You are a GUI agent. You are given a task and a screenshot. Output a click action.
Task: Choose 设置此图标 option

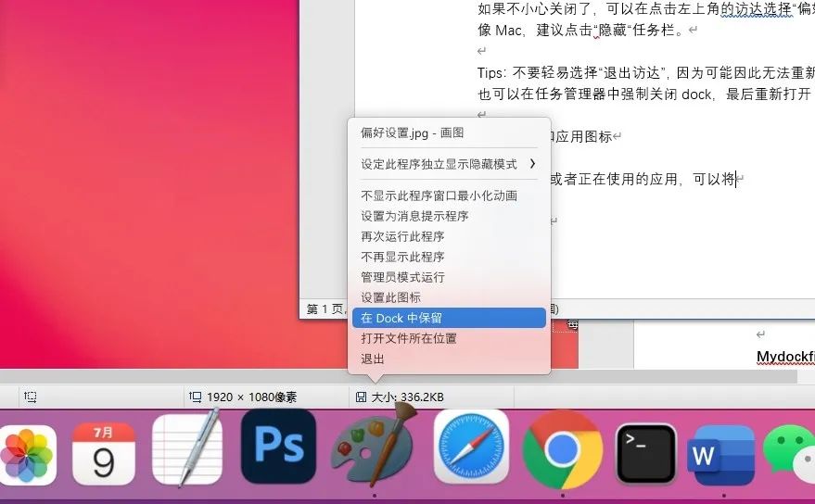[x=449, y=297]
